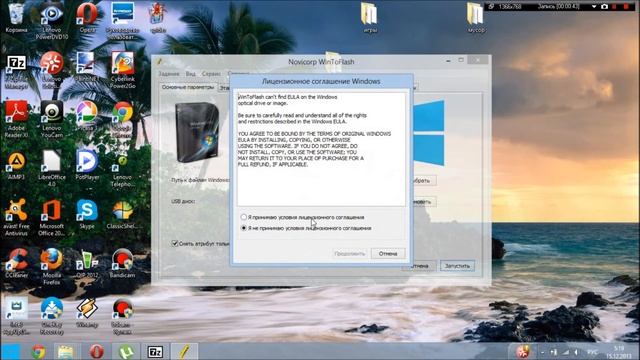This screenshot has height=360, width=640.
Task: Open ClassicShell desktop shortcut
Action: [x=122, y=214]
